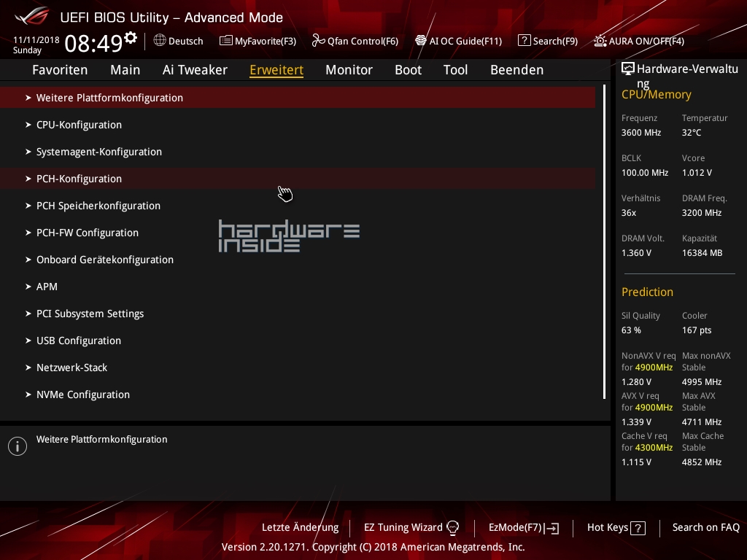The height and width of the screenshot is (560, 747).
Task: Expand Weitere Plattformkonfiguration submenu
Action: pos(109,98)
